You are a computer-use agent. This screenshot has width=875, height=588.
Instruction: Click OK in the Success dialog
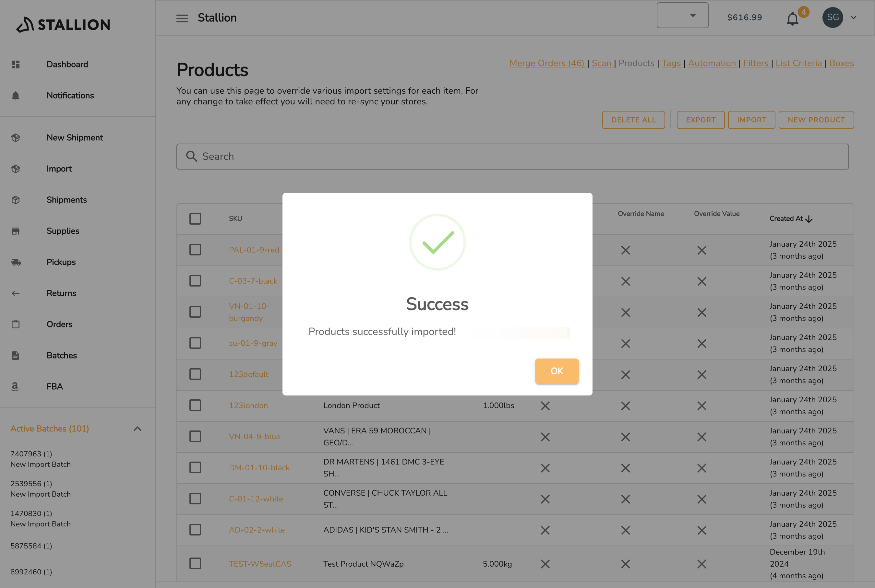(x=557, y=371)
